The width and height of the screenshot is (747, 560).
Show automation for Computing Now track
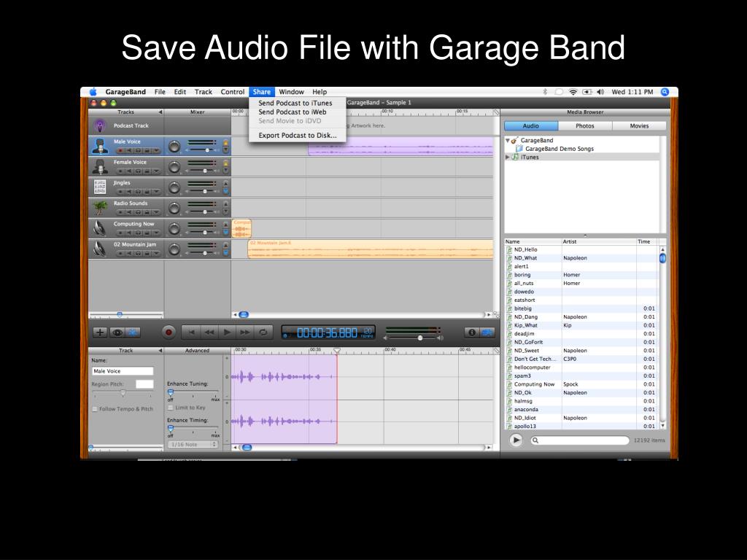click(x=156, y=233)
